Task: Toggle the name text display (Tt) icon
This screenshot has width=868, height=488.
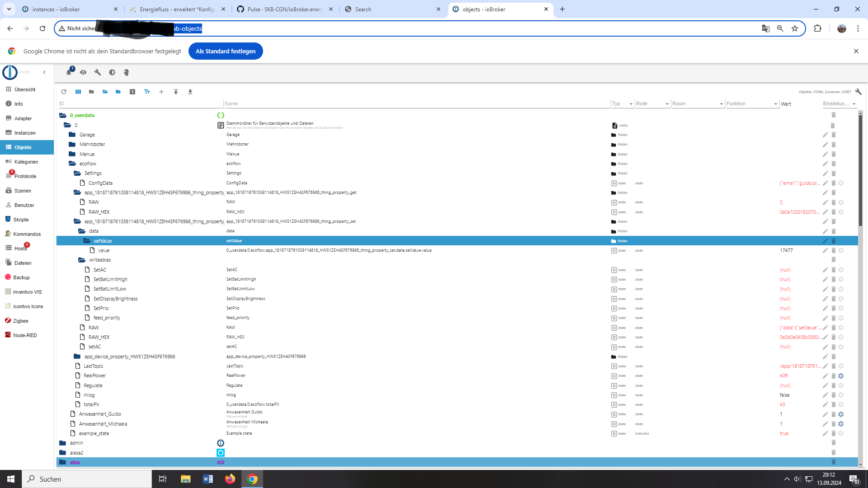Action: tap(147, 92)
